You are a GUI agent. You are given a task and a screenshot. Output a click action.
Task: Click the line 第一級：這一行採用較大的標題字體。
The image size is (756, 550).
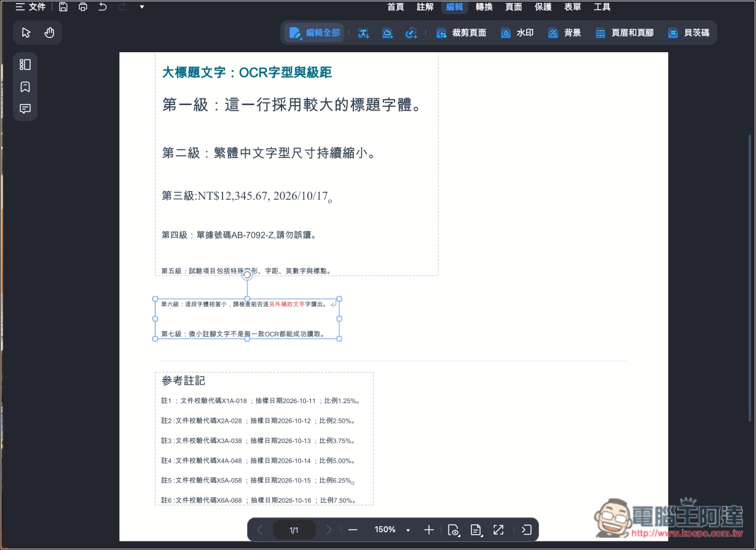coord(293,105)
